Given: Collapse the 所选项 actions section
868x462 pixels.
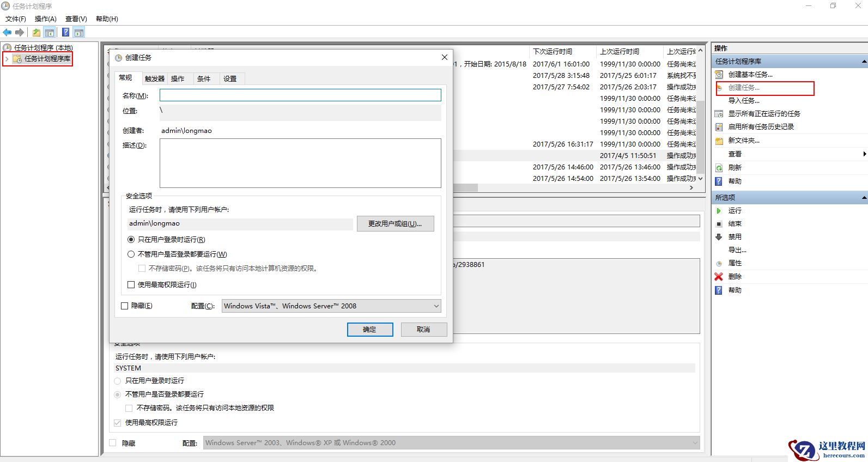Looking at the screenshot, I should (x=864, y=197).
